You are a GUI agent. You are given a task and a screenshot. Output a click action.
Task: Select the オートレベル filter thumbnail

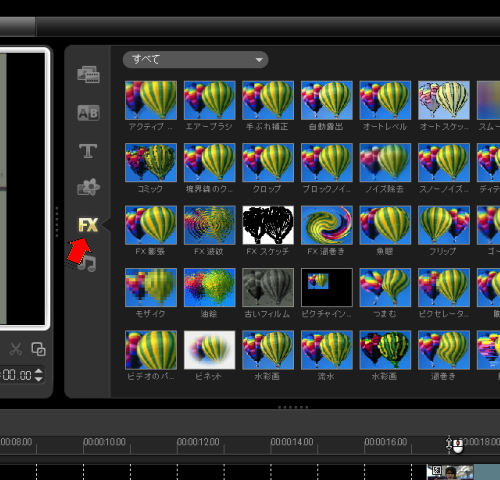click(385, 100)
